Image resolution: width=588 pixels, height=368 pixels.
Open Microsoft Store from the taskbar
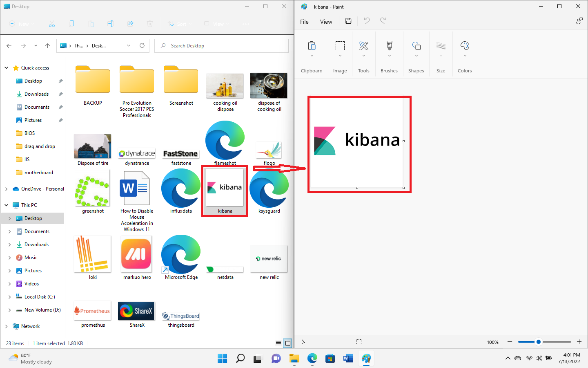[x=330, y=359]
